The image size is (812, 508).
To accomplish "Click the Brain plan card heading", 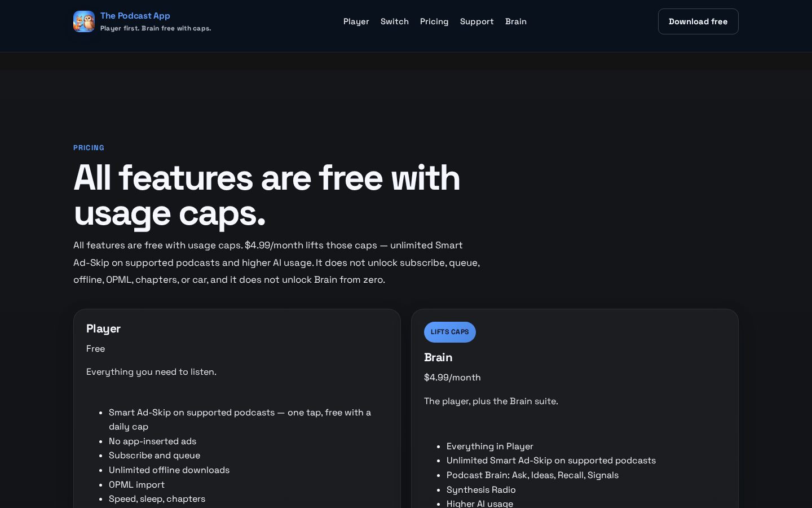I will [x=438, y=357].
